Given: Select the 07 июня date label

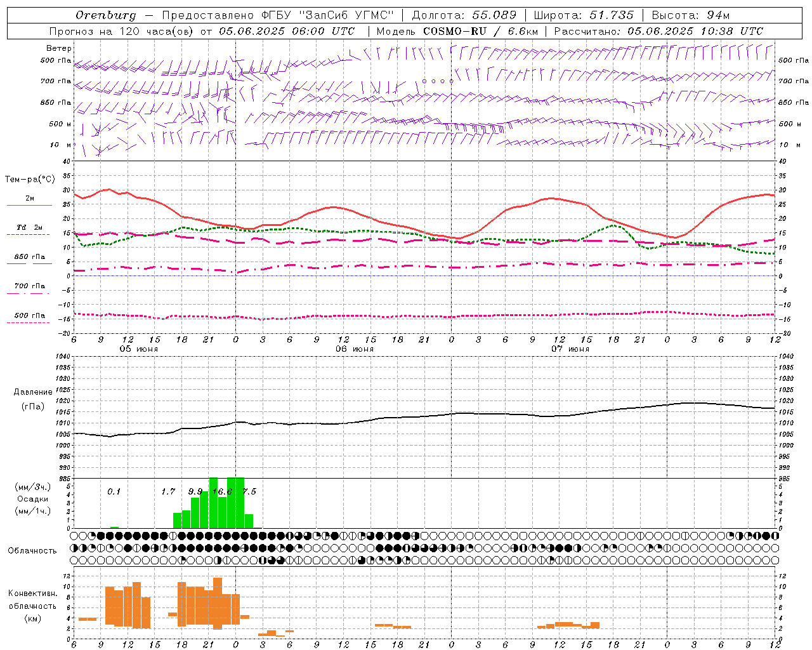Looking at the screenshot, I should 570,349.
